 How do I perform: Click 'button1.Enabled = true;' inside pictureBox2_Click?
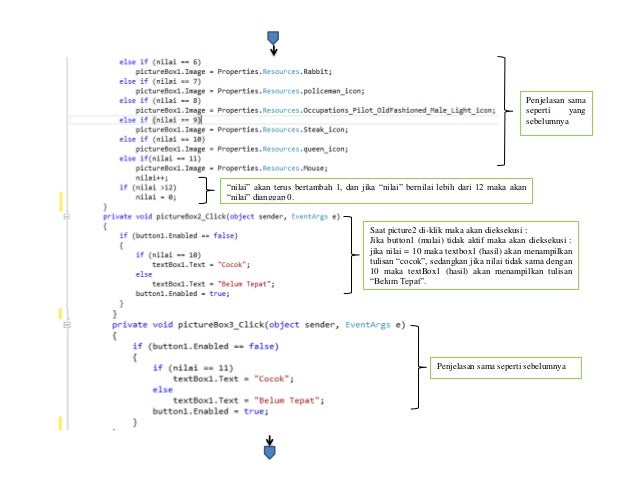[182, 294]
